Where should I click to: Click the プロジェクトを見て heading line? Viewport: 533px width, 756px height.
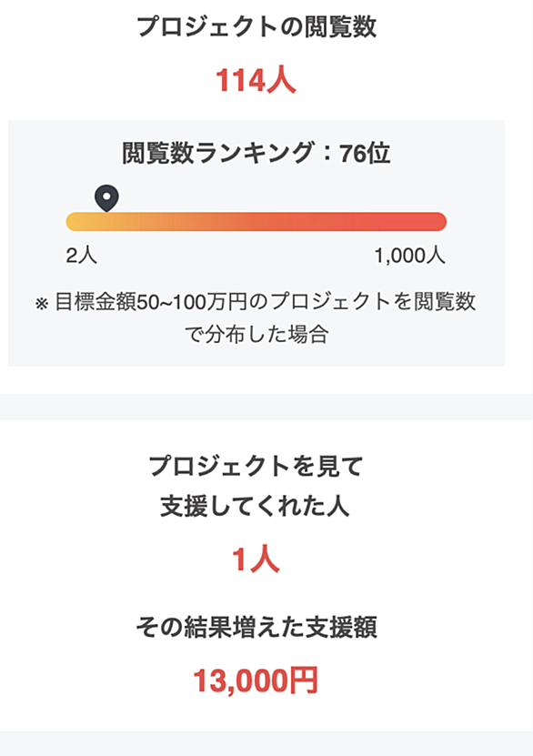point(256,466)
